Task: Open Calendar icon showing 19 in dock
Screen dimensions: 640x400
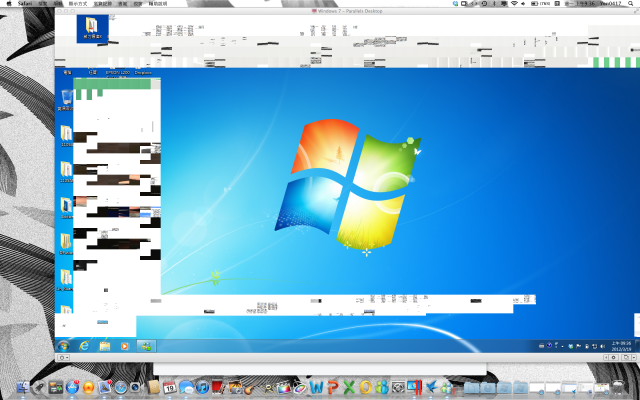Action: tap(169, 387)
